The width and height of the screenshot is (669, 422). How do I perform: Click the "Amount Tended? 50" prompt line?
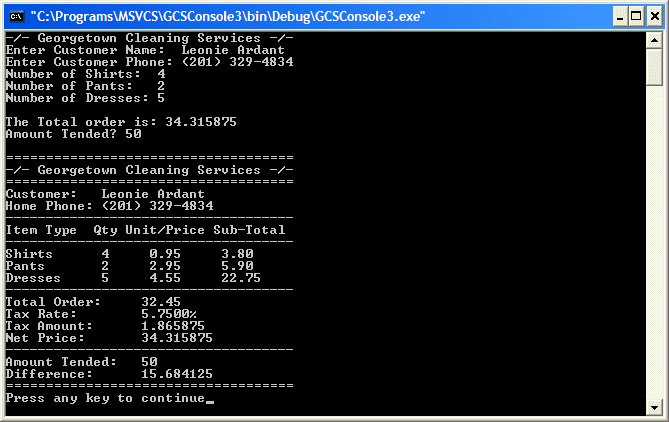(73, 134)
